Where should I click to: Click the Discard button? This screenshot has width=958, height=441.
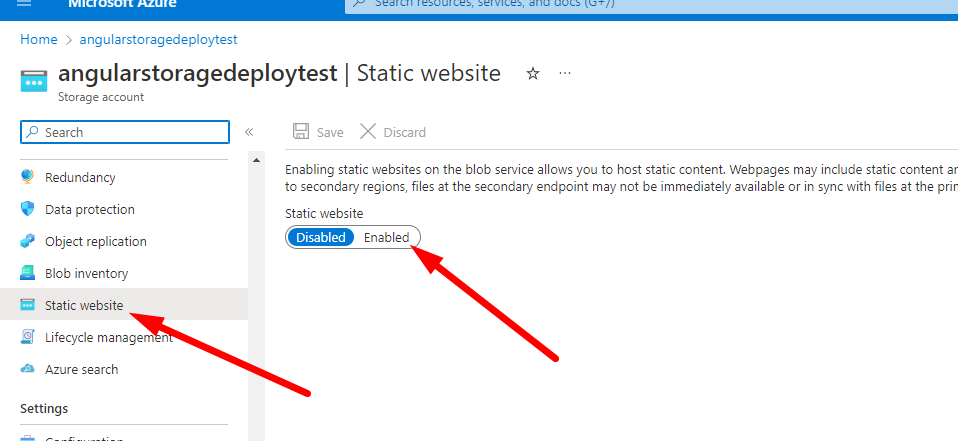click(x=393, y=132)
